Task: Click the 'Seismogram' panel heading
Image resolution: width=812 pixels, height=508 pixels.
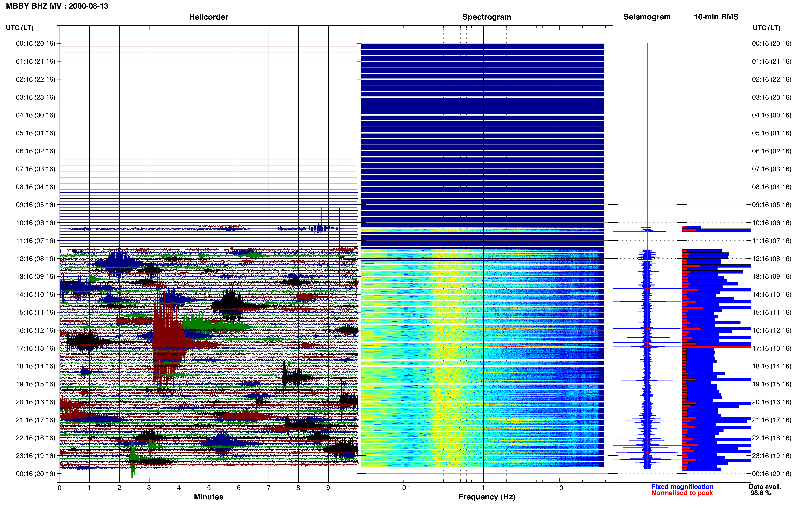Action: pos(647,17)
